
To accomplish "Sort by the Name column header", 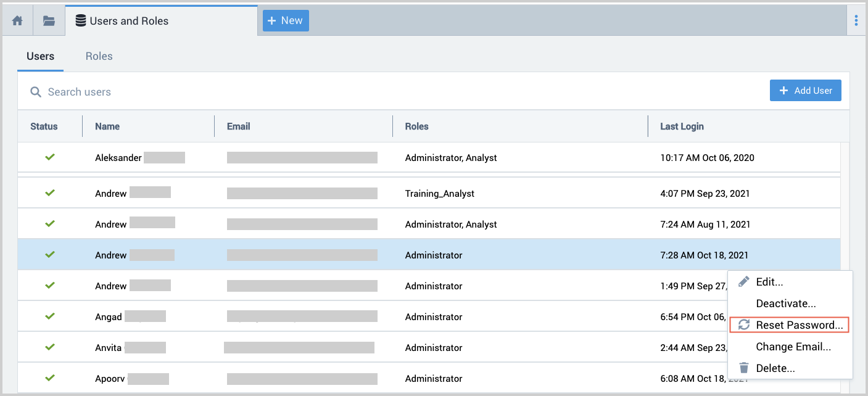I will coord(107,126).
